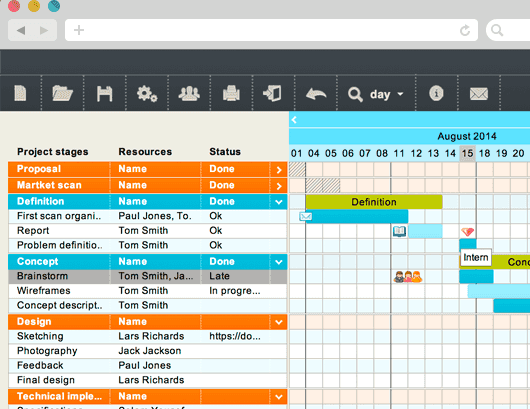Click the In progre... status cell
The width and height of the screenshot is (530, 409).
[x=235, y=291]
